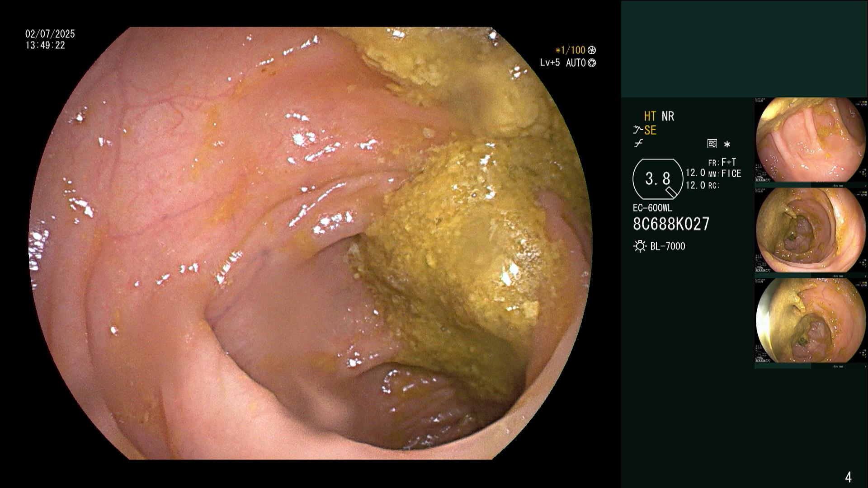Click the scope diameter 3.8 indicator icon
This screenshot has width=868, height=488.
tap(658, 179)
